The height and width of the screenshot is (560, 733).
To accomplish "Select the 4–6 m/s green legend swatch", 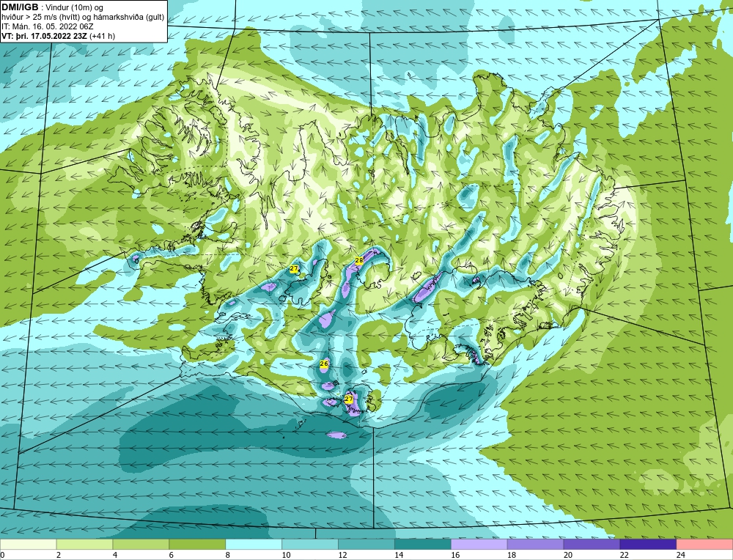I will [141, 544].
